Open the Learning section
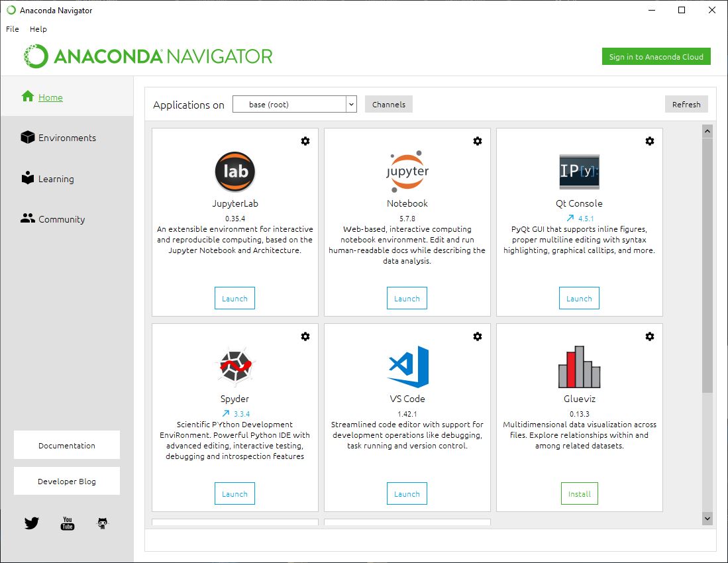Image resolution: width=728 pixels, height=563 pixels. (56, 178)
